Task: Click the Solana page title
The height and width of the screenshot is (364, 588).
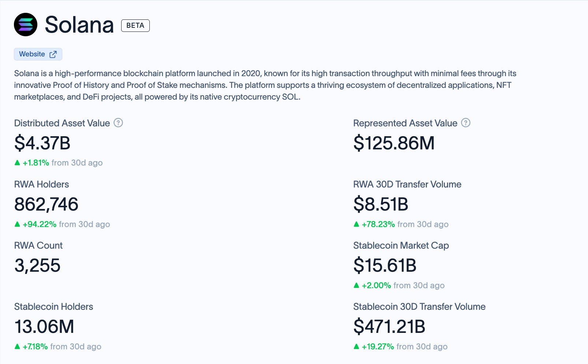Action: tap(79, 25)
